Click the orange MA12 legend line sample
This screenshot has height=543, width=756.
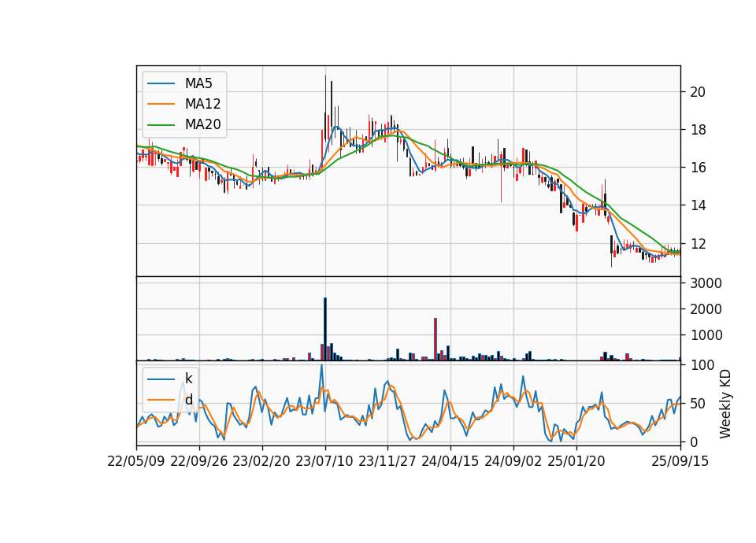click(161, 104)
